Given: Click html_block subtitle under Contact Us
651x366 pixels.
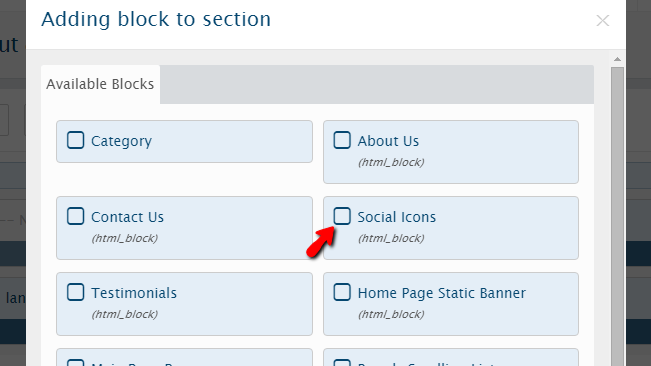Looking at the screenshot, I should (x=125, y=238).
